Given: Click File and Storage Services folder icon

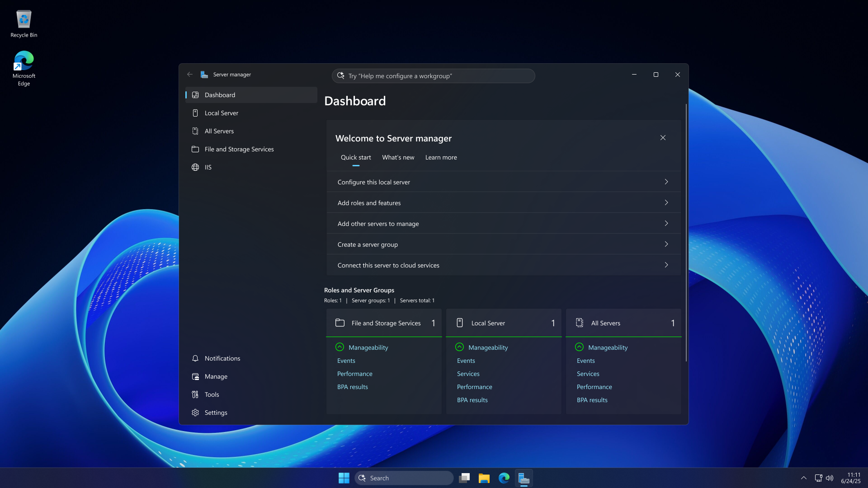Looking at the screenshot, I should [x=195, y=149].
